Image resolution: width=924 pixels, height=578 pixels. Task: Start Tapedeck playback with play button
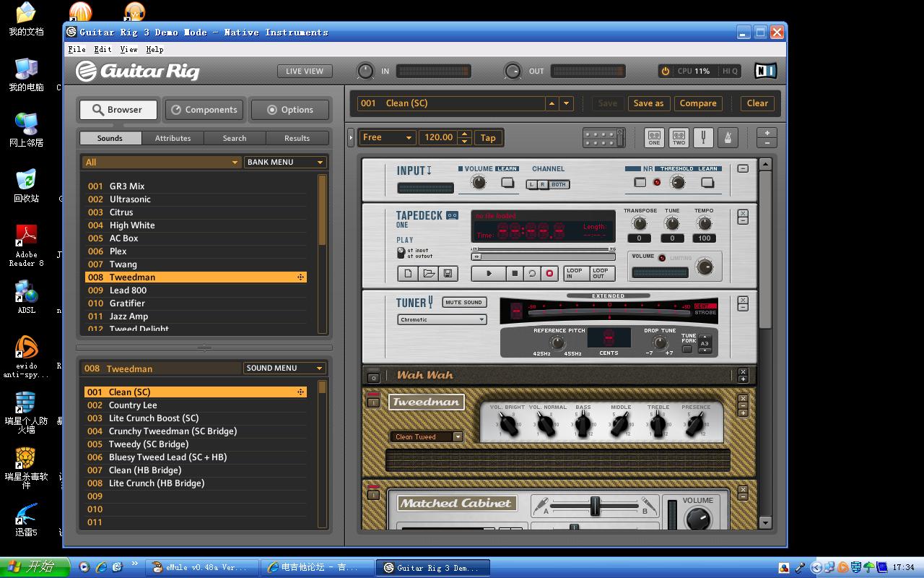point(489,274)
